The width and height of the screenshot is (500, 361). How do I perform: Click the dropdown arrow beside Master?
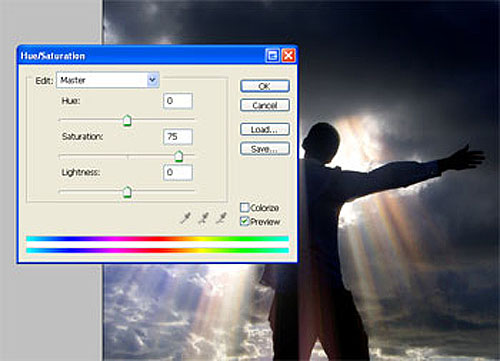point(152,80)
